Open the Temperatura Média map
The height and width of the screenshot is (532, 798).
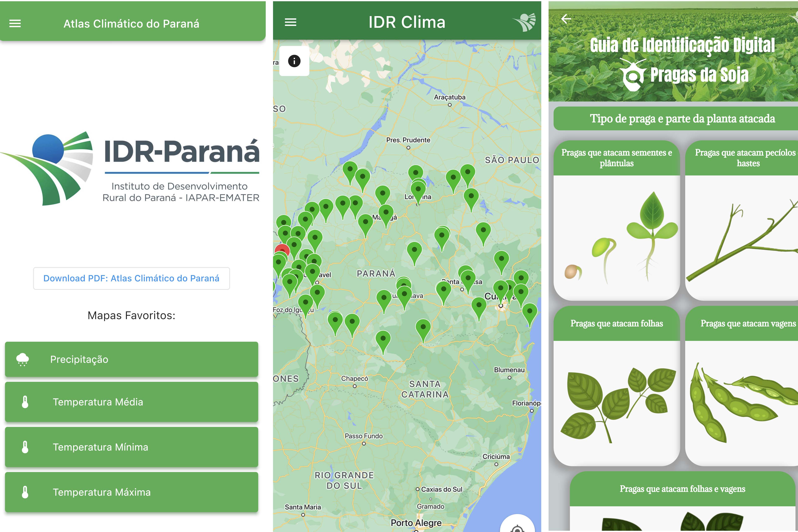(x=131, y=402)
